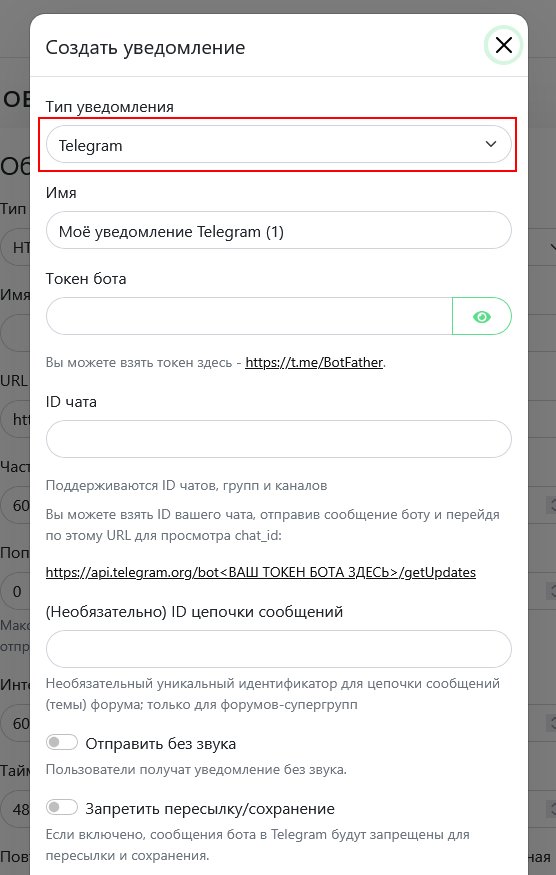Viewport: 556px width, 875px height.
Task: Focus the Имя notification name field
Action: tap(279, 230)
